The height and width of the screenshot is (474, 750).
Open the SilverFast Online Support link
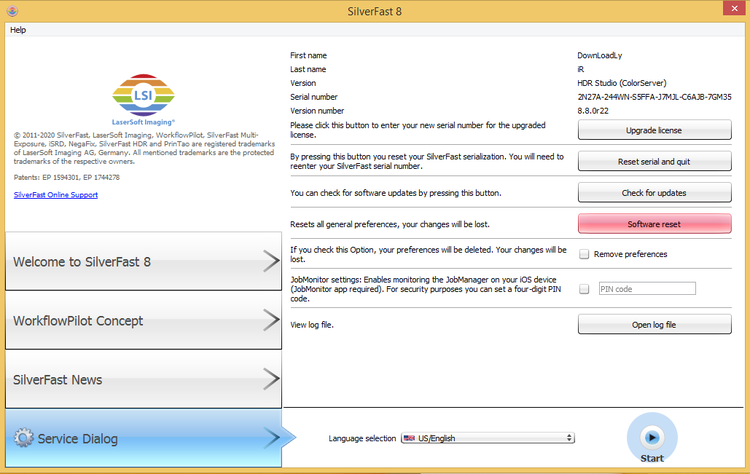(56, 194)
